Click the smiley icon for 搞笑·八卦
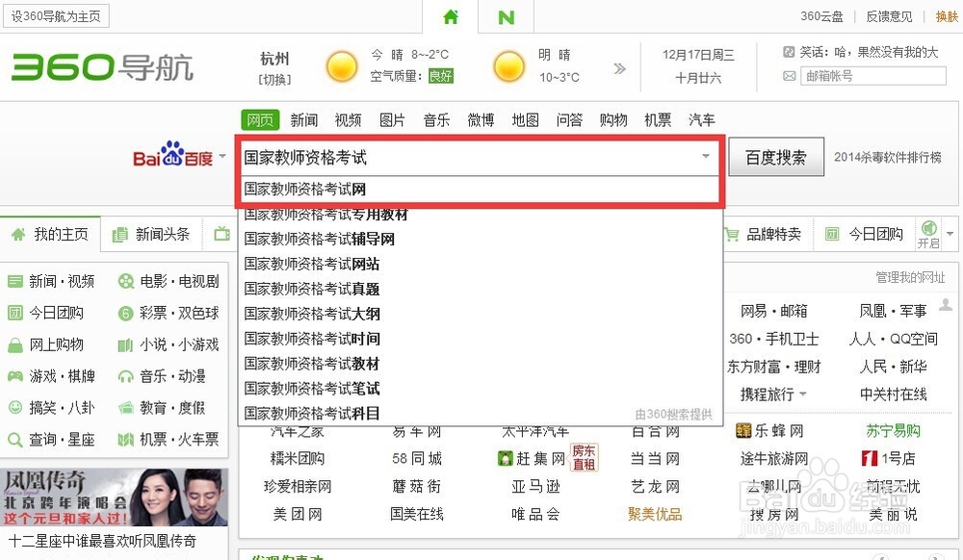Viewport: 963px width, 560px height. coord(14,407)
